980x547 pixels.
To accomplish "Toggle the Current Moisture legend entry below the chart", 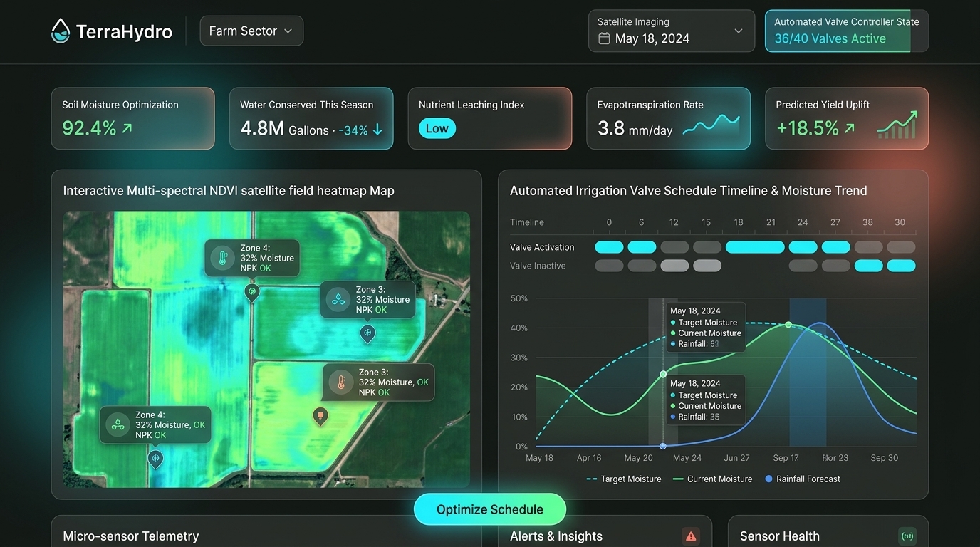I will 712,479.
